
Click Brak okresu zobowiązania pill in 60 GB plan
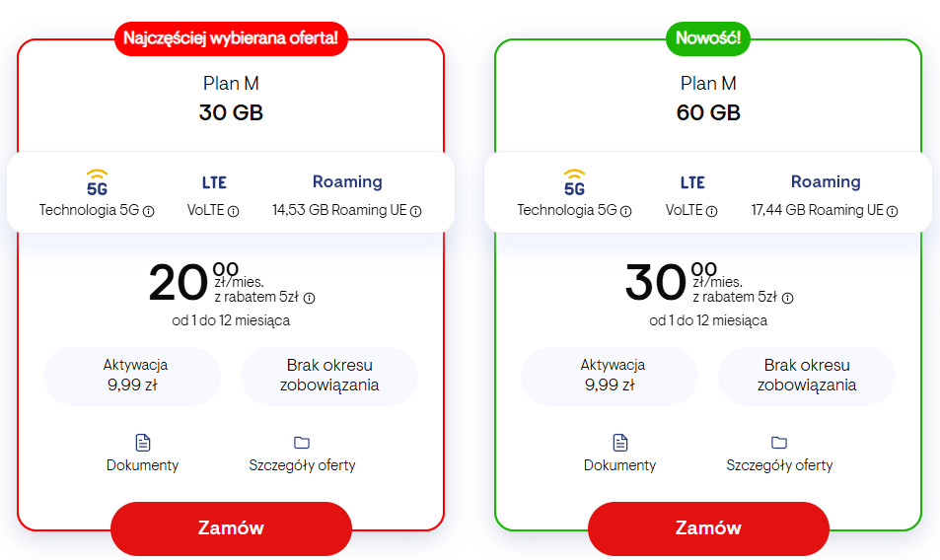pos(806,376)
